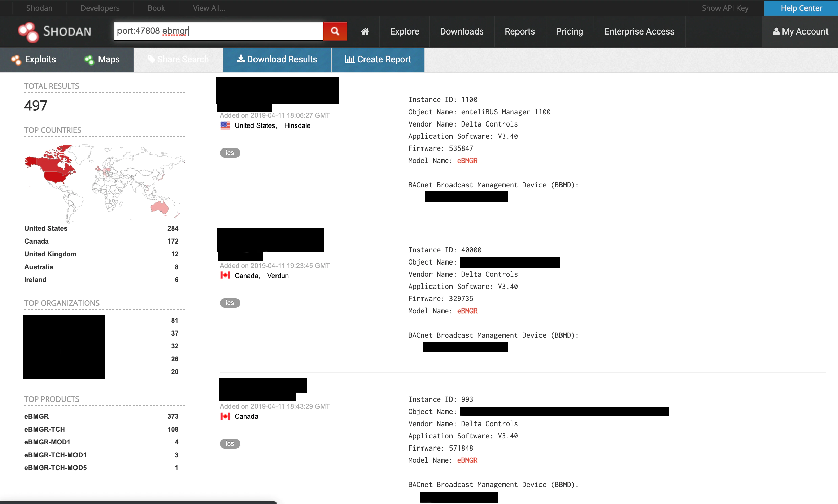Open Enterprise Access page
Image resolution: width=838 pixels, height=504 pixels.
click(x=639, y=31)
